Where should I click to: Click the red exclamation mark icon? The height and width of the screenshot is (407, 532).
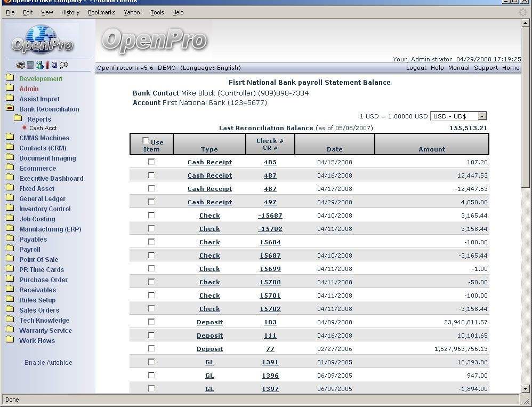(47, 65)
